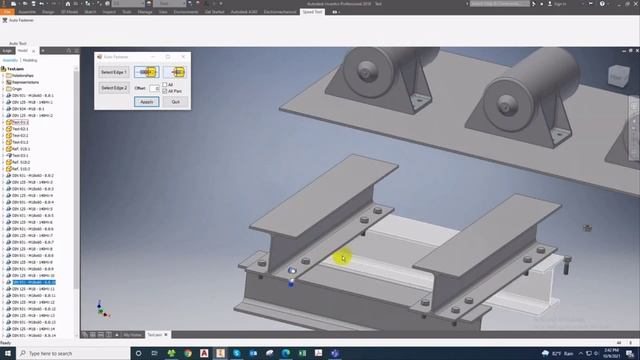Open the File menu tab
The width and height of the screenshot is (640, 360).
[7, 12]
